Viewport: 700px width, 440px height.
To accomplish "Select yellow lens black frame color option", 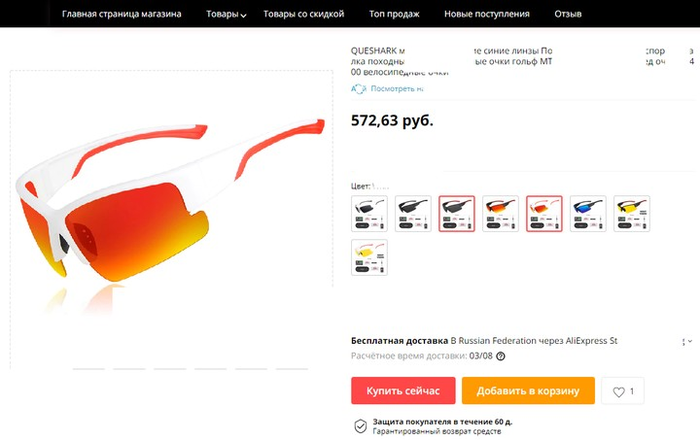I will pos(632,214).
